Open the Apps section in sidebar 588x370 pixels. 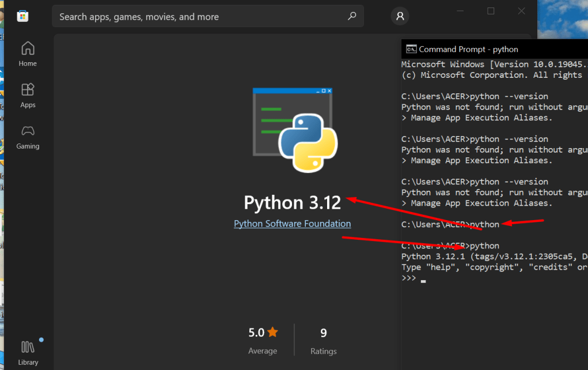click(28, 95)
